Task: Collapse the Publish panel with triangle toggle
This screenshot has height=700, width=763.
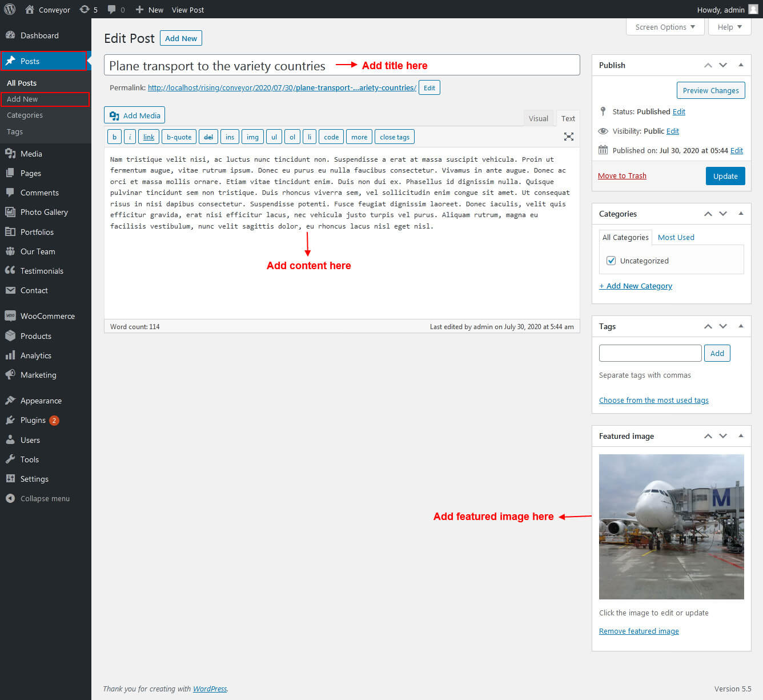Action: coord(741,65)
